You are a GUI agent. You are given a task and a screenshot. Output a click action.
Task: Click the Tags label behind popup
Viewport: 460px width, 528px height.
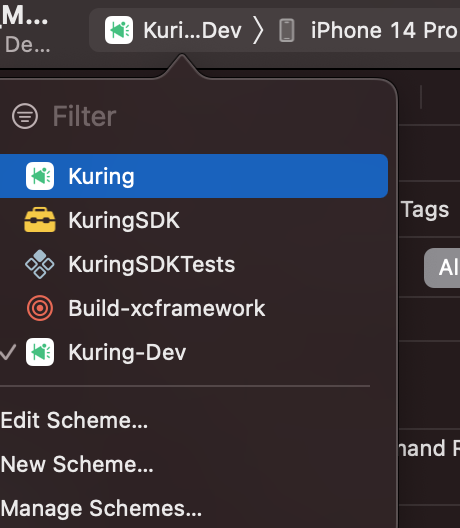point(425,210)
